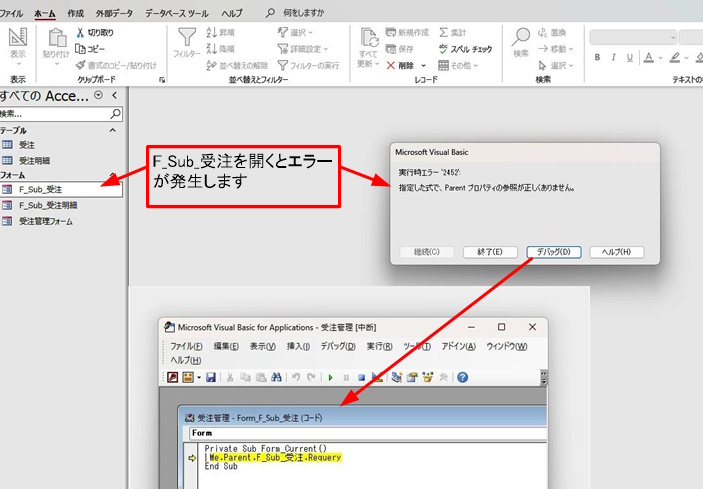
Task: Select 受注管理フォーム in navigation pane
Action: [x=45, y=221]
